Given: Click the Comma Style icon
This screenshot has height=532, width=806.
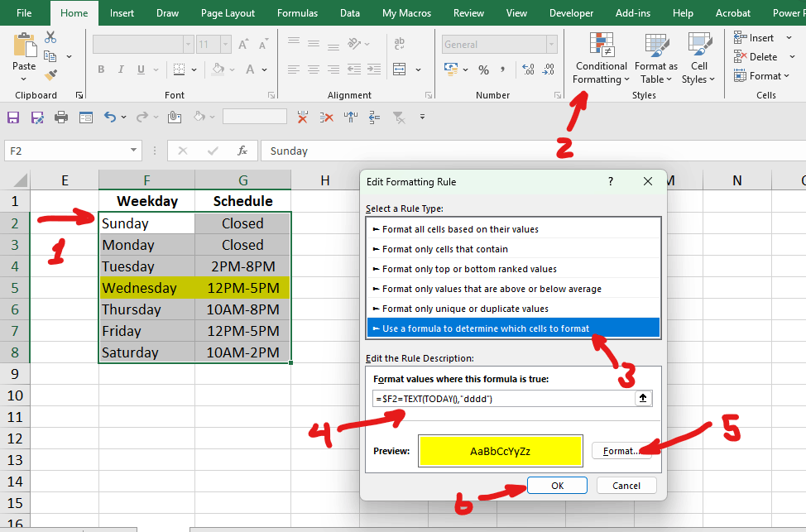Looking at the screenshot, I should [x=502, y=69].
